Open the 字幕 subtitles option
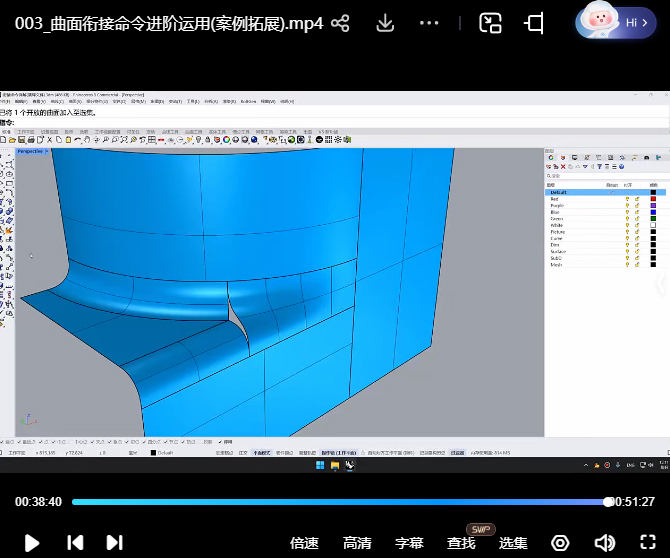 coord(409,543)
